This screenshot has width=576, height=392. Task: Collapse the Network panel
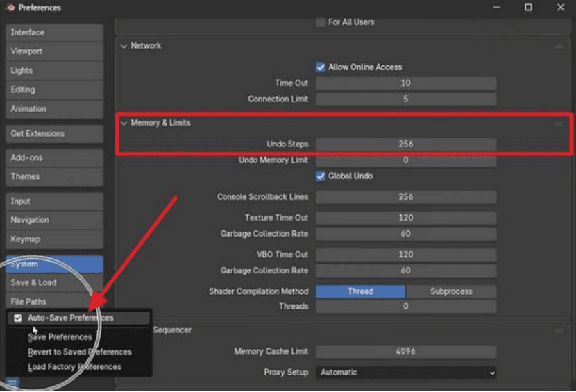(124, 46)
